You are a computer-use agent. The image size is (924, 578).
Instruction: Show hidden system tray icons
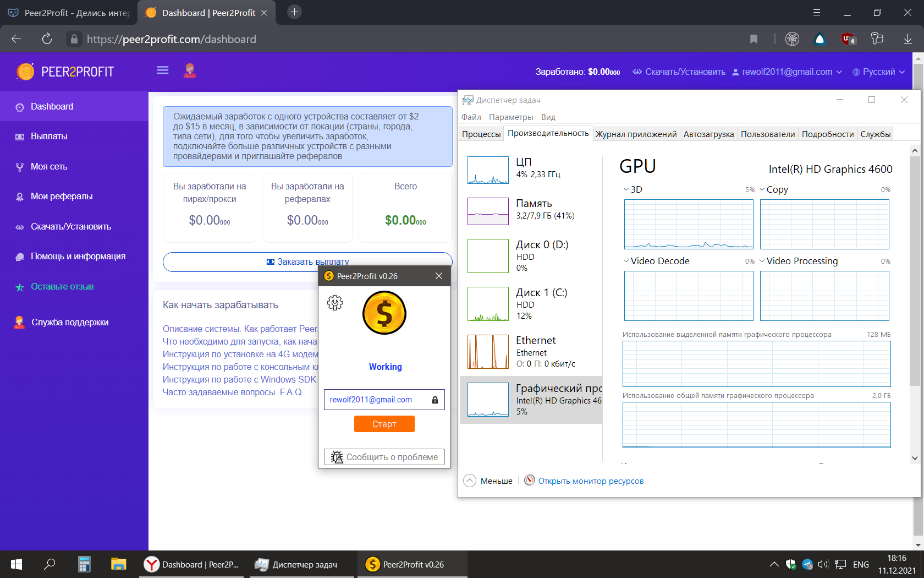774,564
